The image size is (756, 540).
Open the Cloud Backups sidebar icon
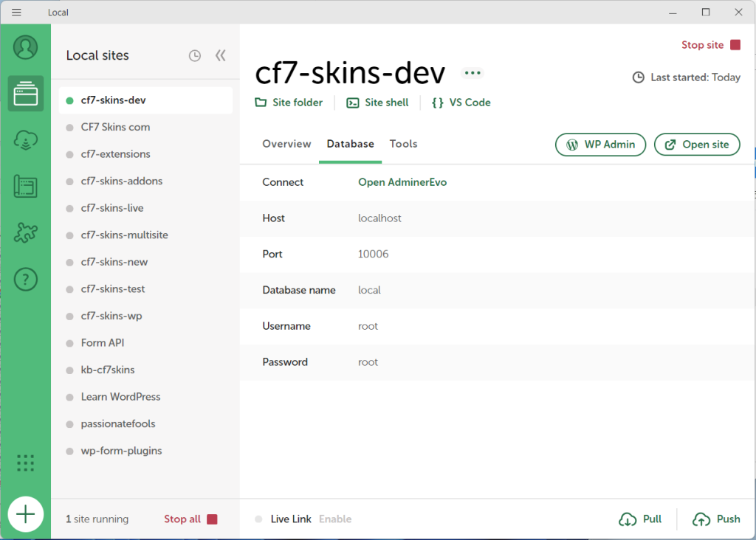click(26, 140)
